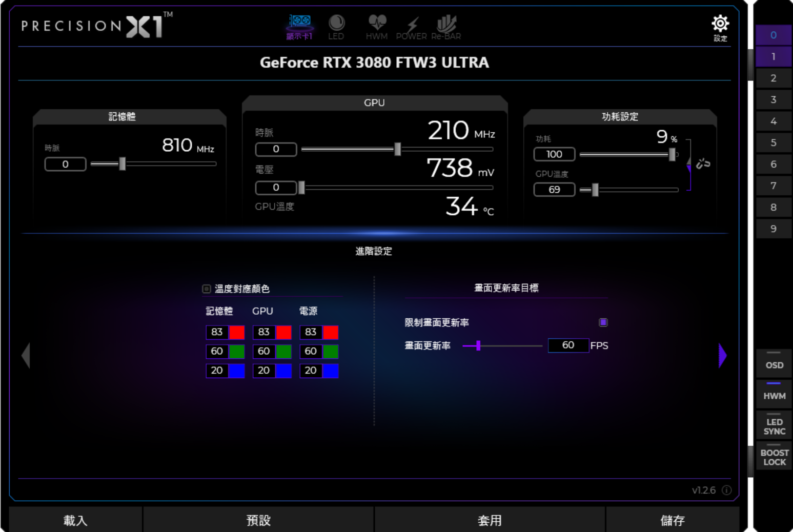
Task: Click the 738 mV voltage reading
Action: pos(460,168)
